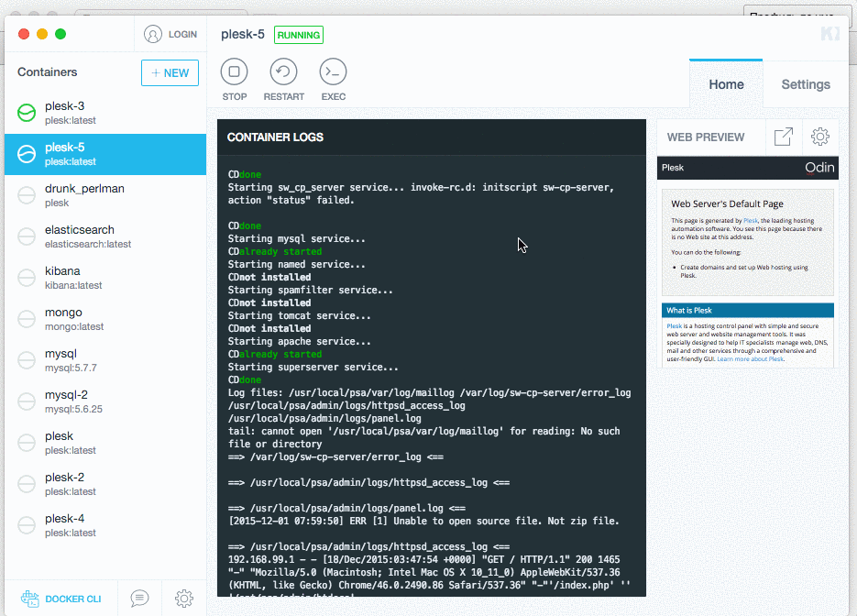Viewport: 857px width, 616px height.
Task: Click plesk-4 stopped status icon
Action: click(27, 525)
